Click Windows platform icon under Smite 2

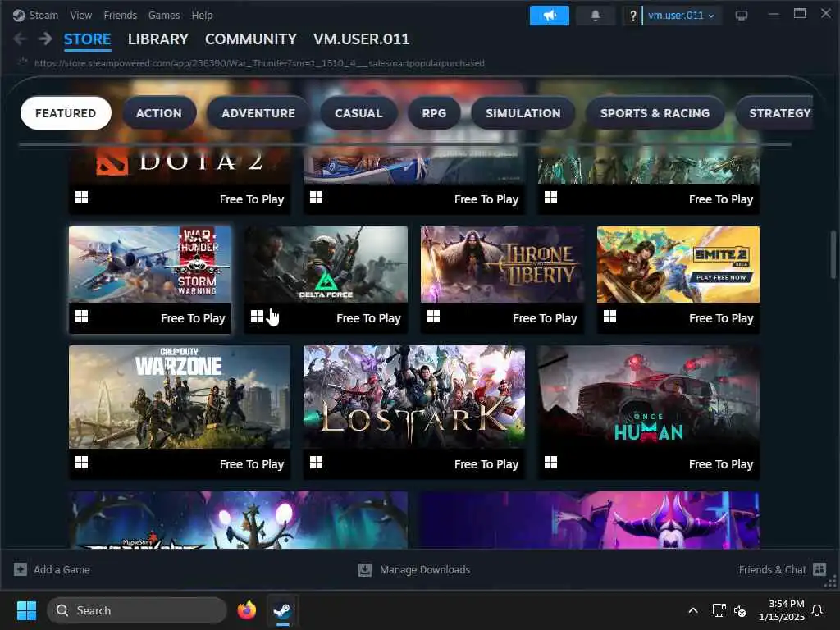click(609, 317)
